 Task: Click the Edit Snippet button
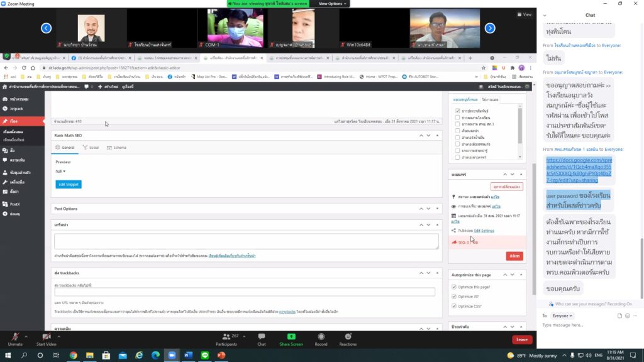(x=69, y=184)
